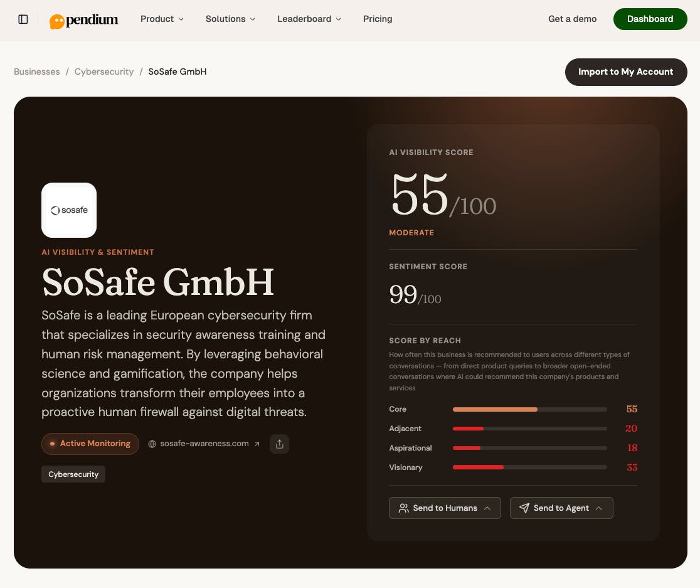Click the Core row label
Screen dimensions: 700x588
[398, 409]
